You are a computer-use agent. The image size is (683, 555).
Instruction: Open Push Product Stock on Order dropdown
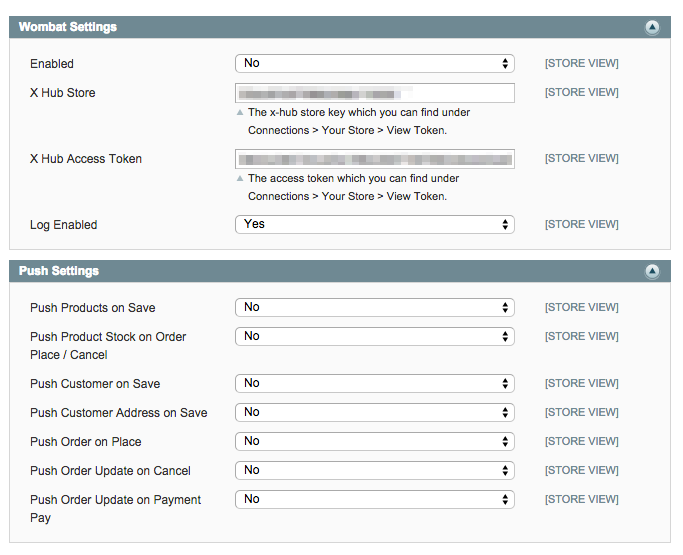(x=375, y=336)
